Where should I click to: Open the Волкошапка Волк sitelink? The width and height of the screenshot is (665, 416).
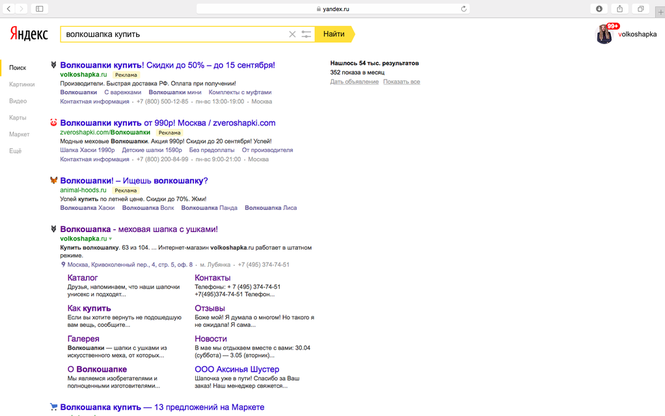pyautogui.click(x=148, y=207)
